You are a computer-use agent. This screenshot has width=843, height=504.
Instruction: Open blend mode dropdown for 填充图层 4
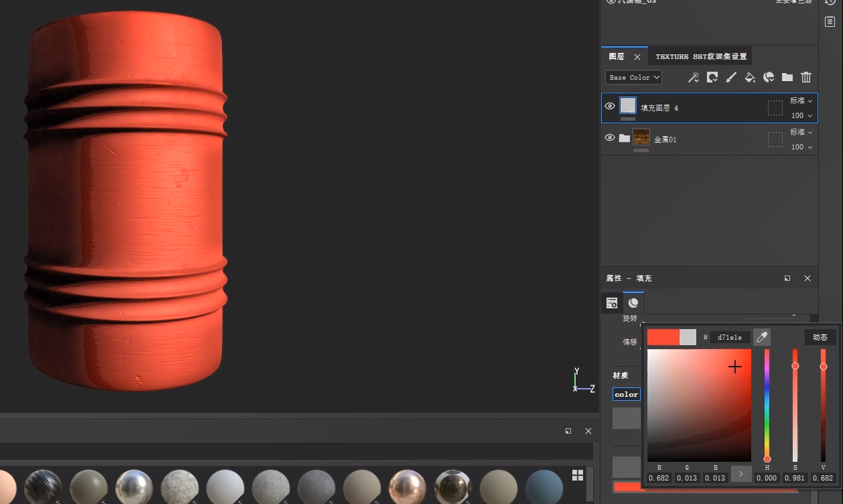coord(801,101)
